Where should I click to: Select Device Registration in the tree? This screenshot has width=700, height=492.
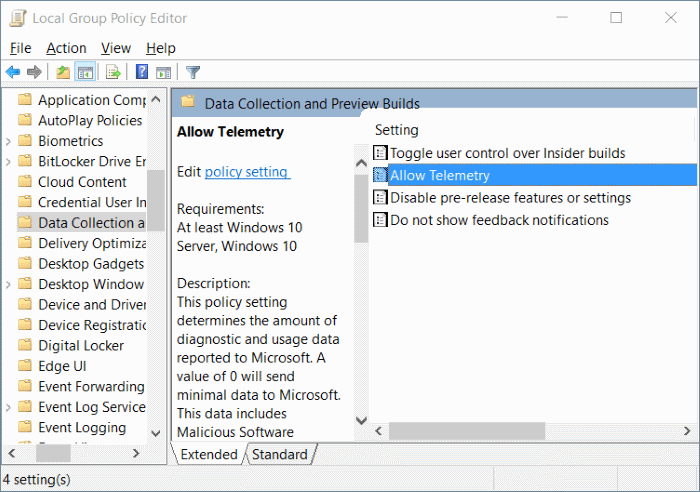pyautogui.click(x=92, y=325)
